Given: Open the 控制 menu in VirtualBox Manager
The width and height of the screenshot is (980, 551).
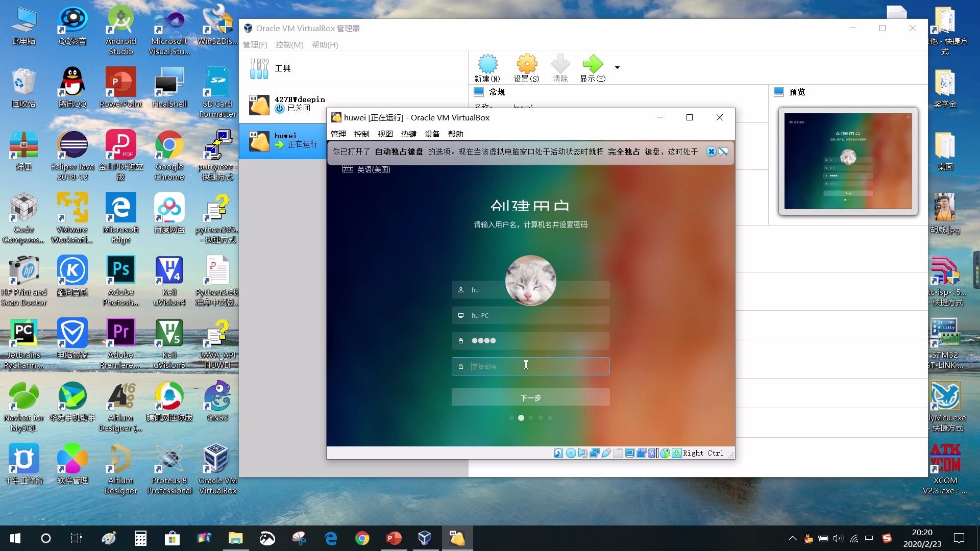Looking at the screenshot, I should coord(289,44).
